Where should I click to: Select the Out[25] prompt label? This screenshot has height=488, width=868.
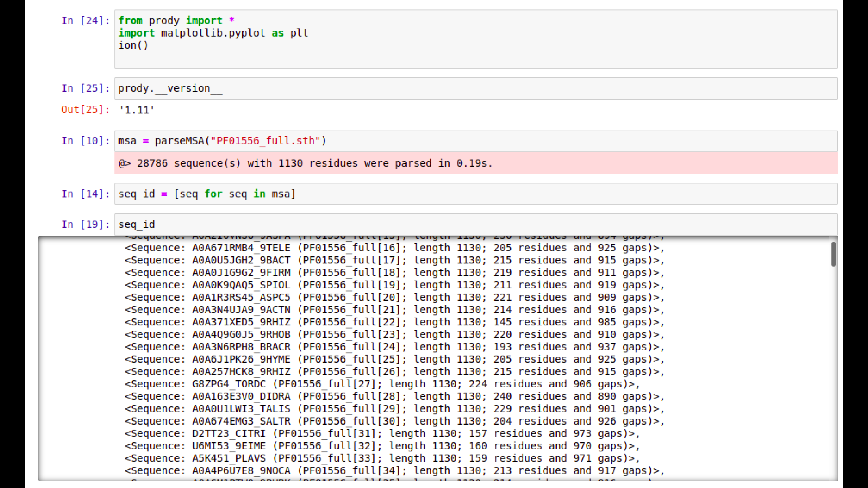[x=85, y=110]
